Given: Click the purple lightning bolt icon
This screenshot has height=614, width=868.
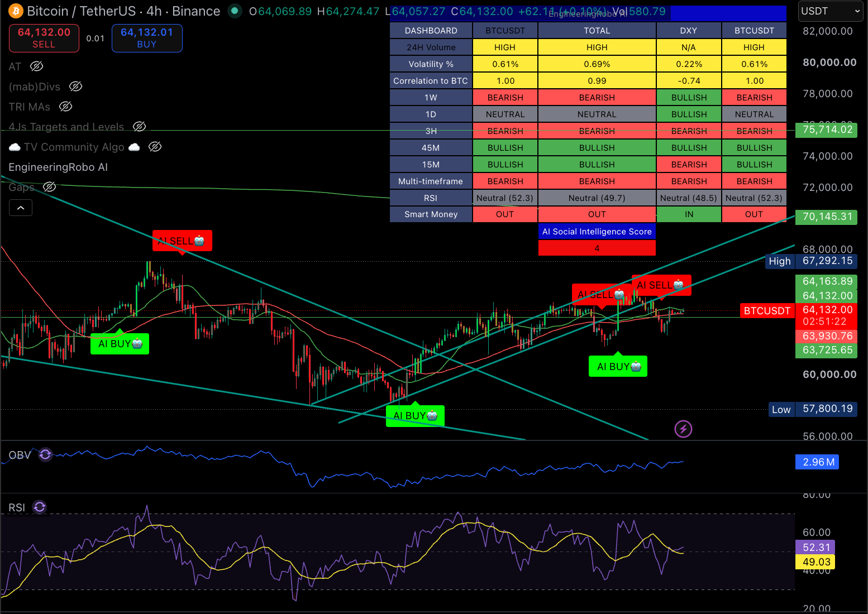Looking at the screenshot, I should [x=684, y=429].
